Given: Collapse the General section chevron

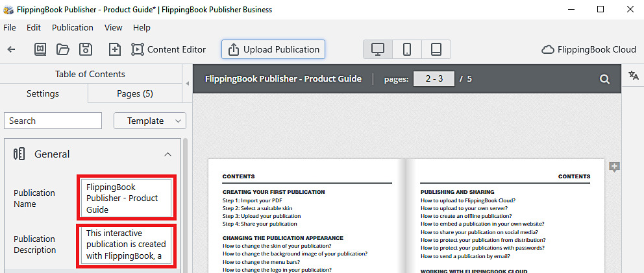Looking at the screenshot, I should (167, 154).
